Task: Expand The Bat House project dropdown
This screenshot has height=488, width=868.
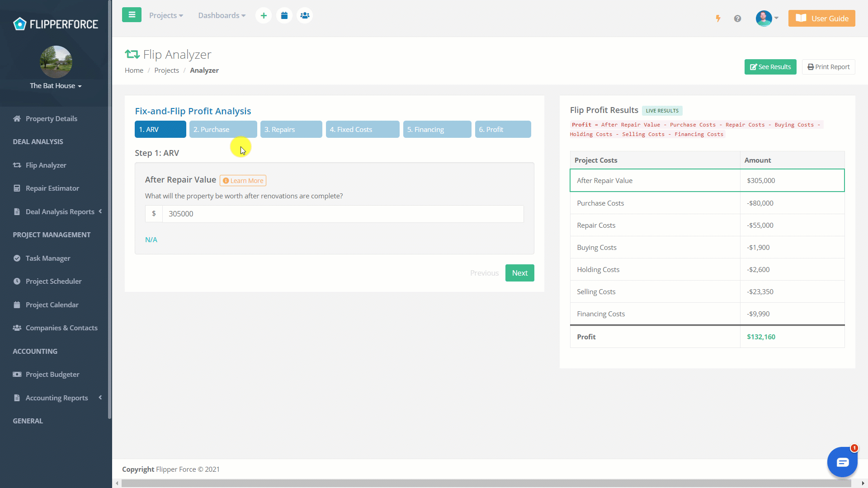Action: pyautogui.click(x=56, y=85)
